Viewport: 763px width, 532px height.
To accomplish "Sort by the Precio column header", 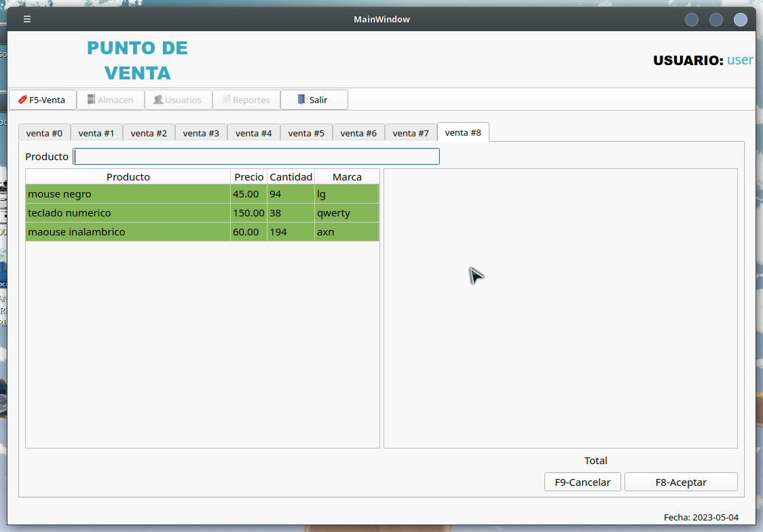I will [248, 177].
